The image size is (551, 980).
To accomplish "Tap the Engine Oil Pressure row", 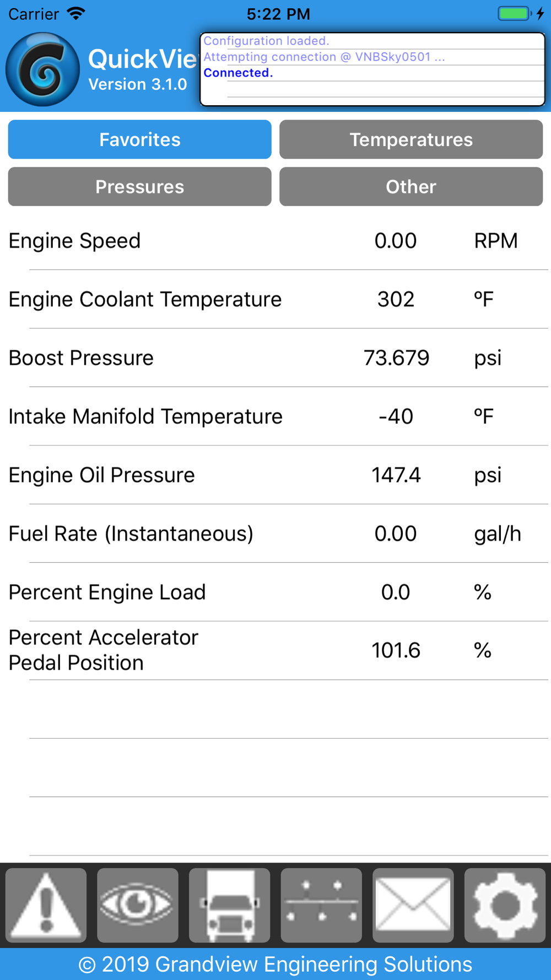I will 275,475.
